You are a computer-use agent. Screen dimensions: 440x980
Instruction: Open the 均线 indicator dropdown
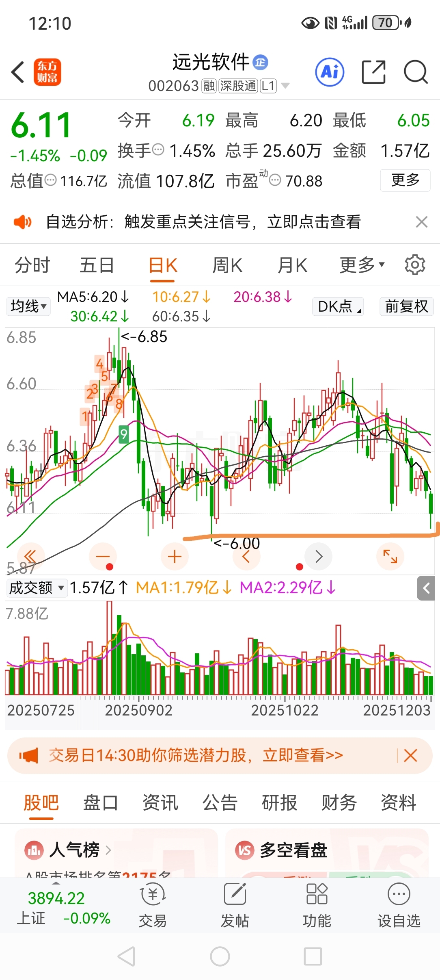coord(28,306)
